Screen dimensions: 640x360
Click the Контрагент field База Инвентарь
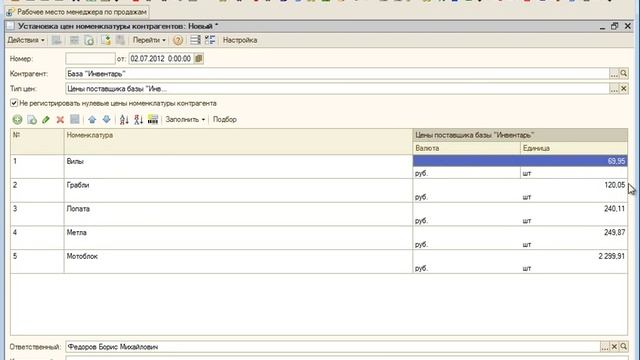click(x=337, y=73)
